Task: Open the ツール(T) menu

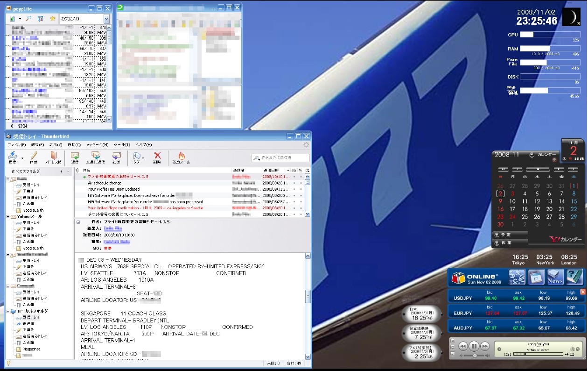Action: [121, 145]
